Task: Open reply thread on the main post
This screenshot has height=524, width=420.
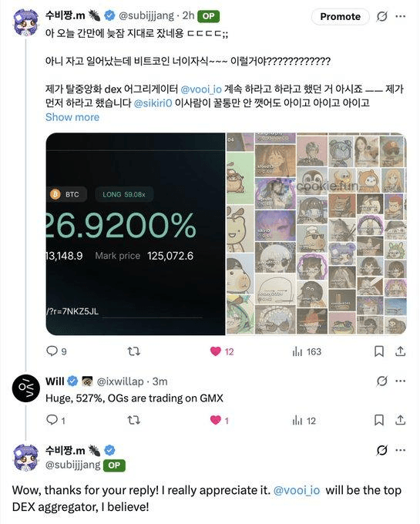Action: (56, 351)
